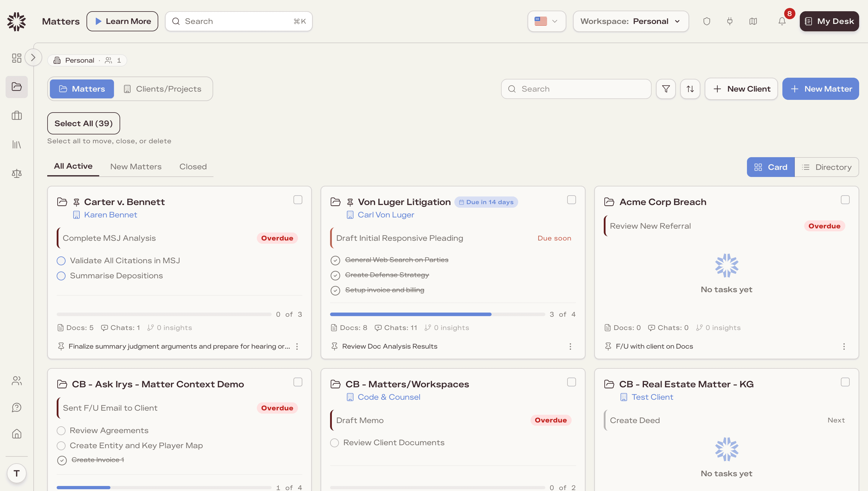Switch to the Closed tab
868x491 pixels.
(193, 167)
